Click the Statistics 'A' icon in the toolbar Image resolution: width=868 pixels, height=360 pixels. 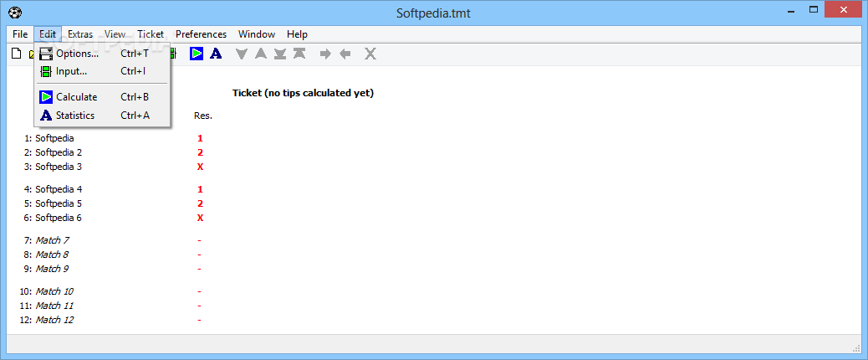216,54
